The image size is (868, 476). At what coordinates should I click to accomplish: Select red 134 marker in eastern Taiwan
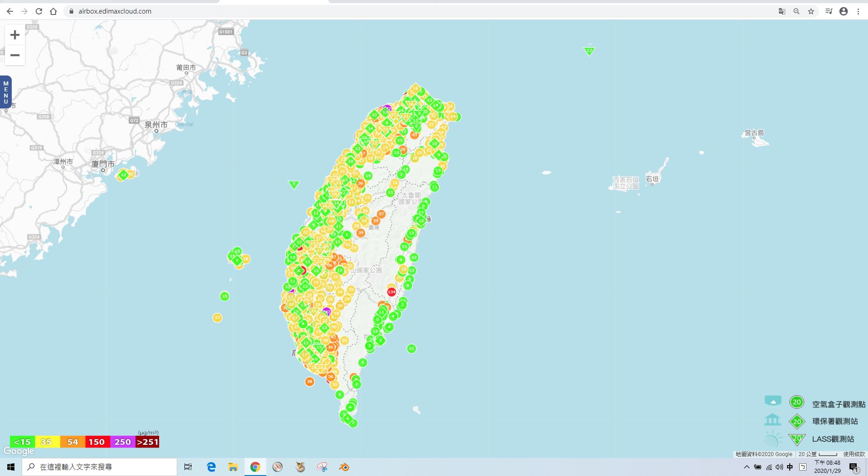click(392, 292)
